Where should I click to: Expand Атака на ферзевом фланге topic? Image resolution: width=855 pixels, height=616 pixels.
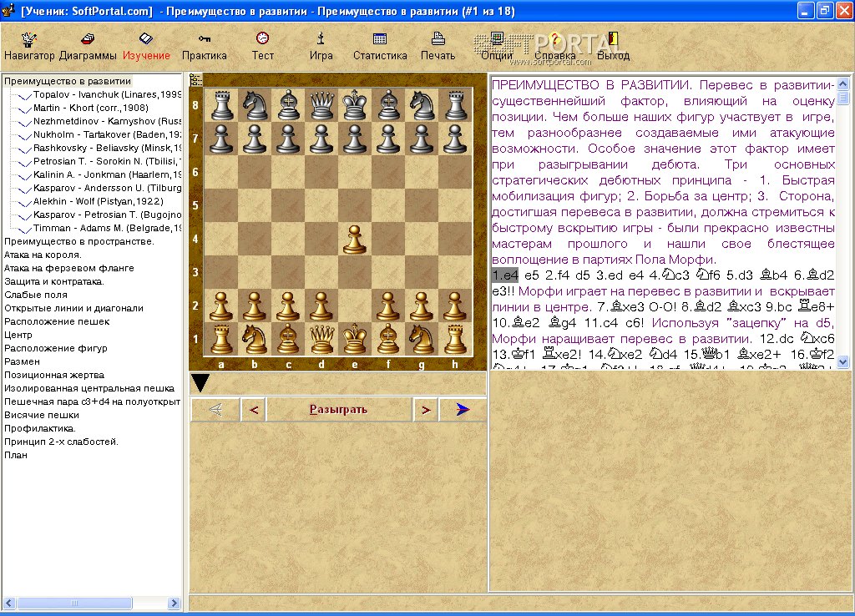point(68,268)
